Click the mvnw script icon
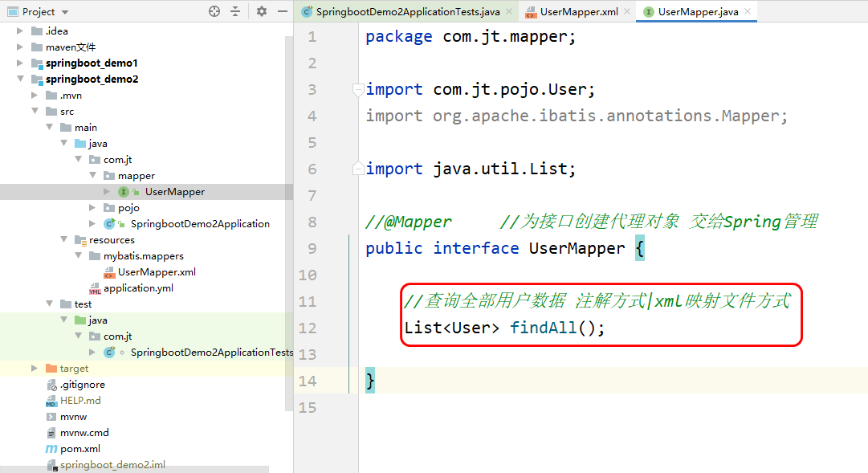 (x=51, y=417)
